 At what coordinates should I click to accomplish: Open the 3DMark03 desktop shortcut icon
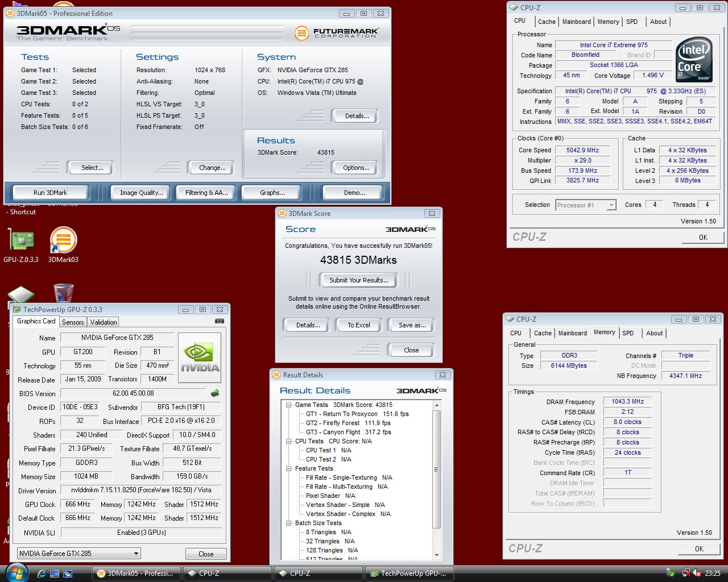pos(63,246)
